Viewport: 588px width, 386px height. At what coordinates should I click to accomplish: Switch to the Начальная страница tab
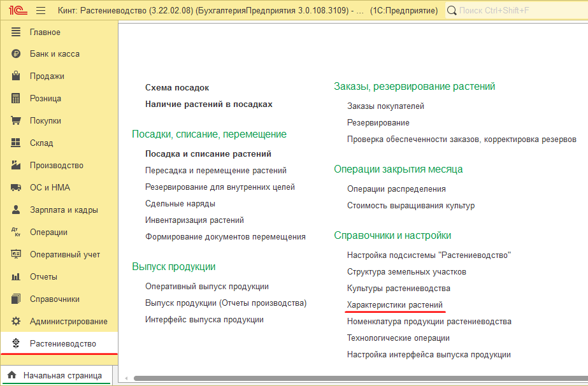point(55,375)
